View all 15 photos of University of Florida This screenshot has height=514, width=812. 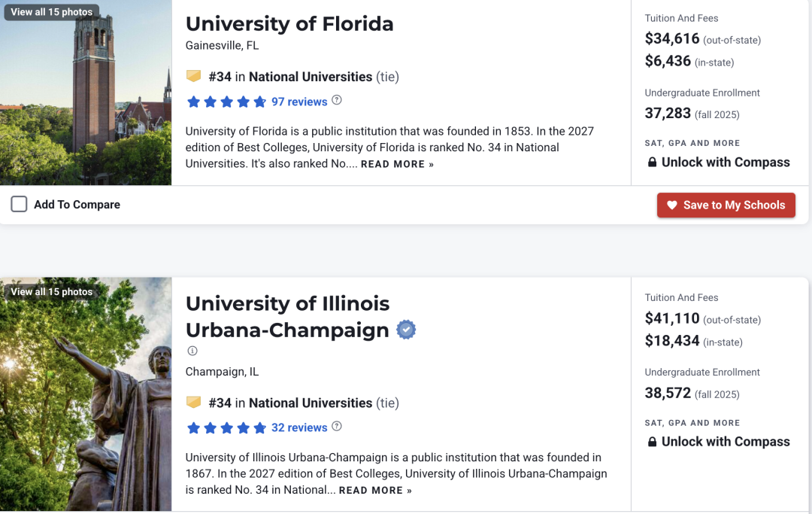tap(52, 12)
